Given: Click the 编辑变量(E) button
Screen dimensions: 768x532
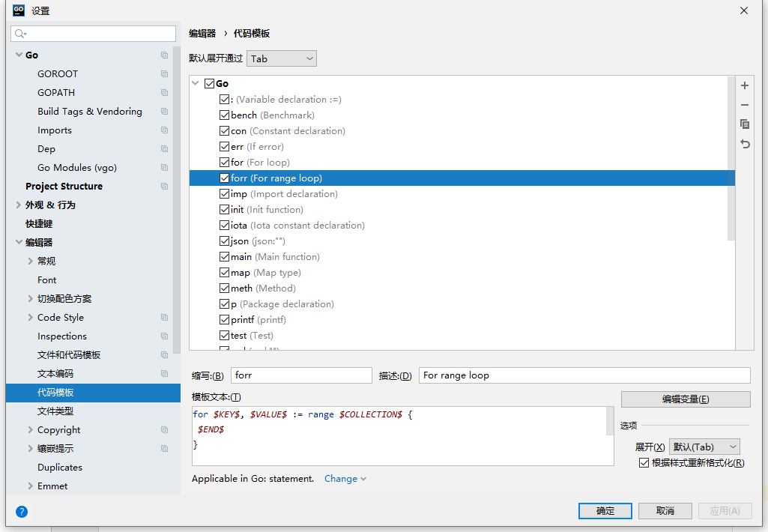Looking at the screenshot, I should pos(686,399).
